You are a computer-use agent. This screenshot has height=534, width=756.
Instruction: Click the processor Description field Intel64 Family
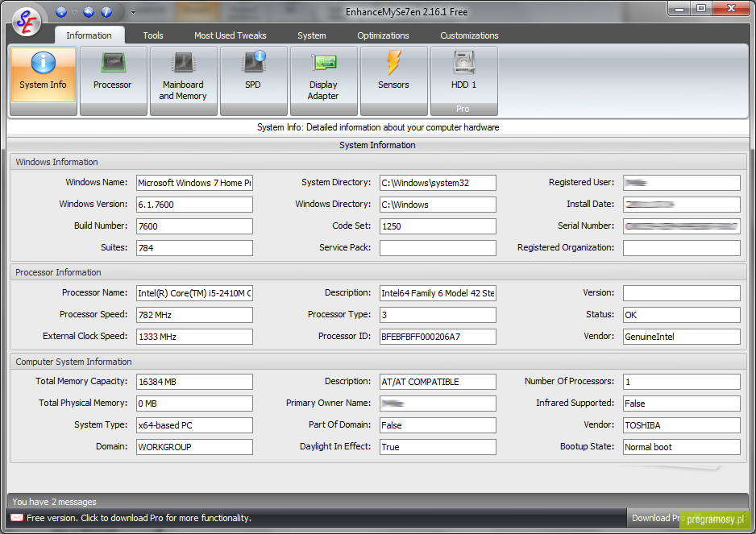click(x=438, y=293)
